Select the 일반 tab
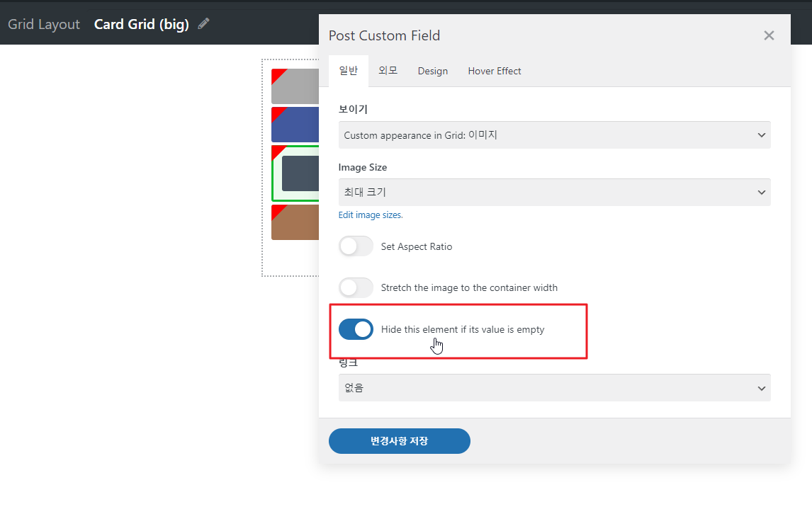Screen dimensions: 812x514 click(x=349, y=71)
